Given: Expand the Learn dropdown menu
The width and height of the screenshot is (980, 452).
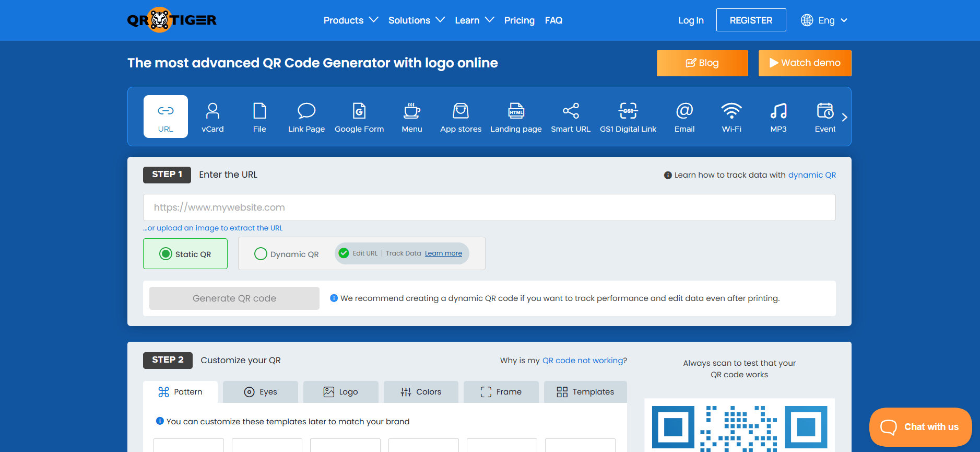Looking at the screenshot, I should point(474,20).
